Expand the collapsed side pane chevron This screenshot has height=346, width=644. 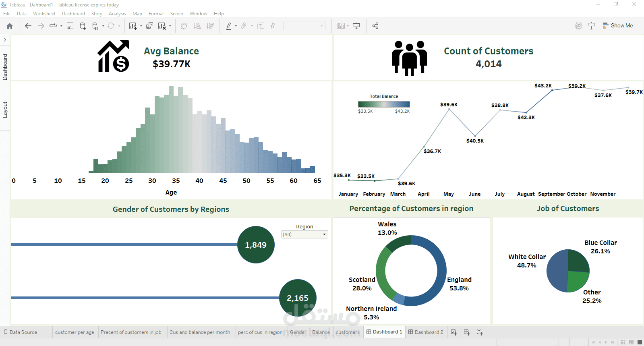[5, 39]
